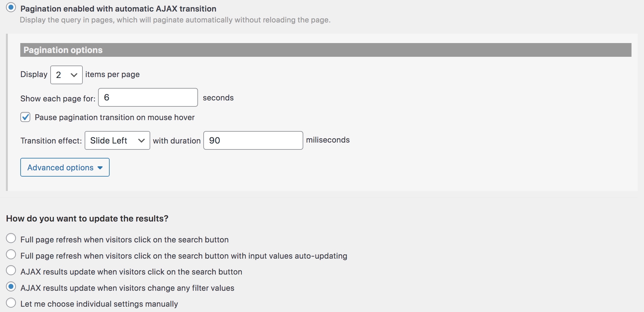Select AJAX update when visitors change filter values
Screen dimensions: 644x312
11,287
